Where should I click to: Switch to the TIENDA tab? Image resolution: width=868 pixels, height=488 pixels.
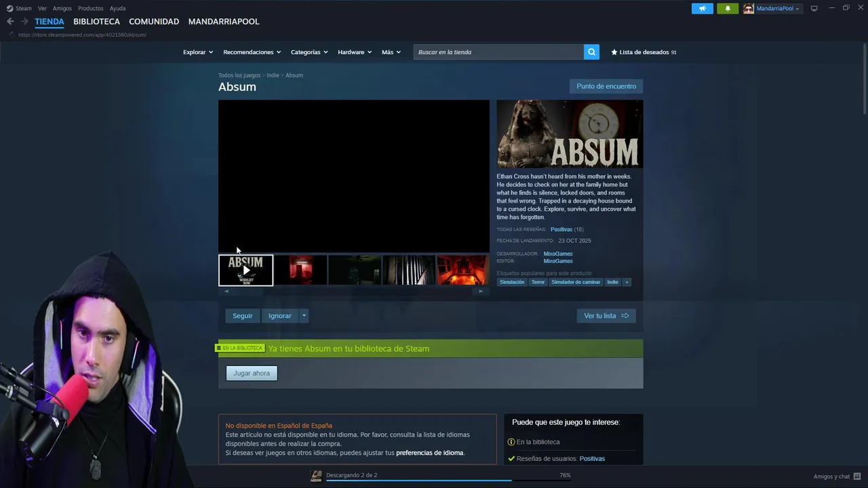50,22
